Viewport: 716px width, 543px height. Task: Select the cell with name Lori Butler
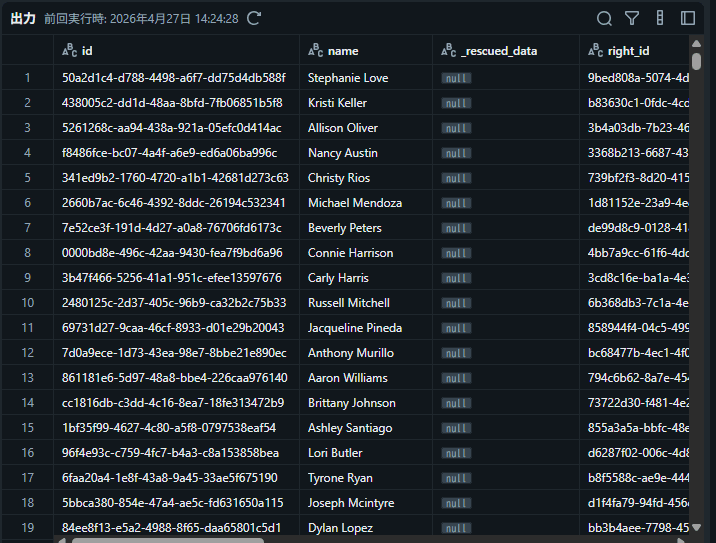(x=366, y=453)
